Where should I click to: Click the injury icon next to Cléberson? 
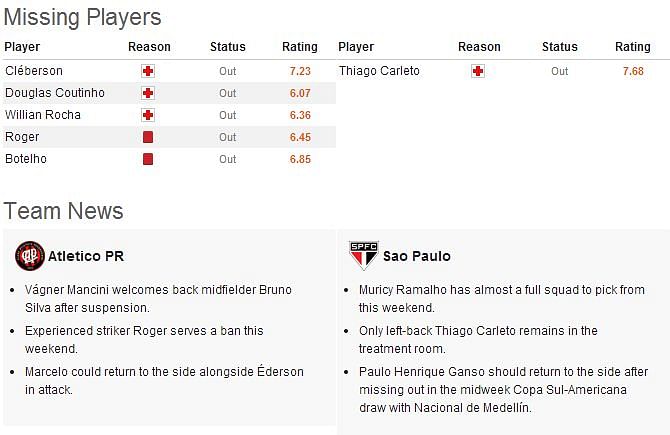click(148, 71)
